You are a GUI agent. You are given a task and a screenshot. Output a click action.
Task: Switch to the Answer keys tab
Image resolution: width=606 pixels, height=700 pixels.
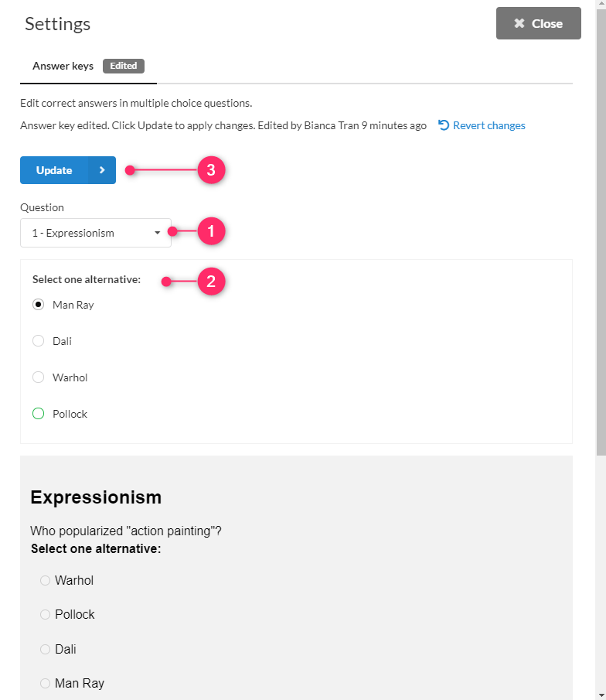click(63, 67)
